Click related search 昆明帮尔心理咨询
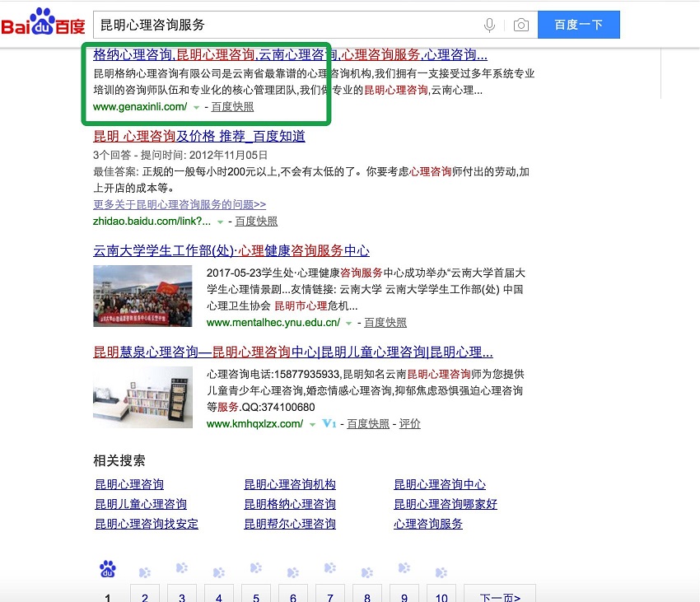 (x=290, y=524)
